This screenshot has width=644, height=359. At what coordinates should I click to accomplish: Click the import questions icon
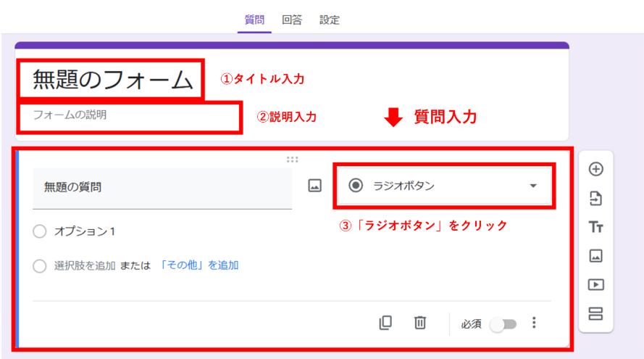(595, 199)
